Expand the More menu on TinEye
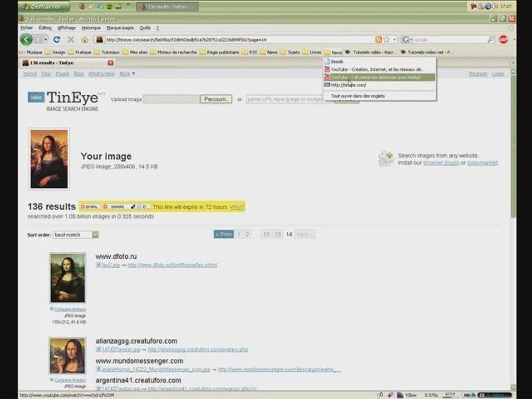Image resolution: width=532 pixels, height=399 pixels. 127,74
